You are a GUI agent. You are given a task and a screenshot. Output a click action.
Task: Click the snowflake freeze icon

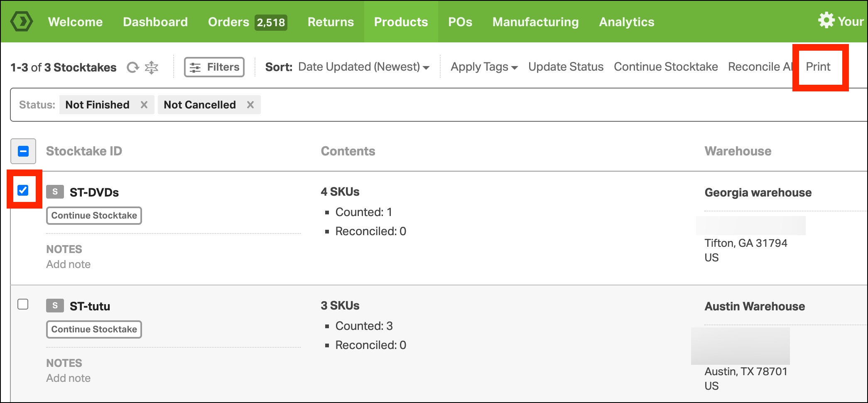point(152,67)
